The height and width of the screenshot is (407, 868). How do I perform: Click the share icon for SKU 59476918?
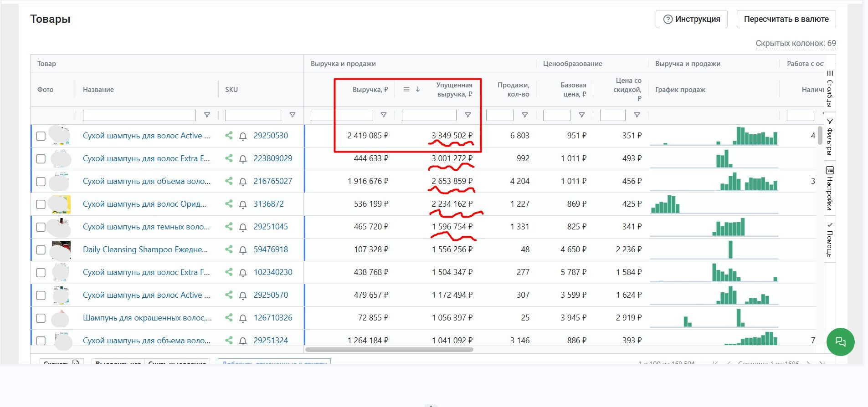pyautogui.click(x=229, y=249)
